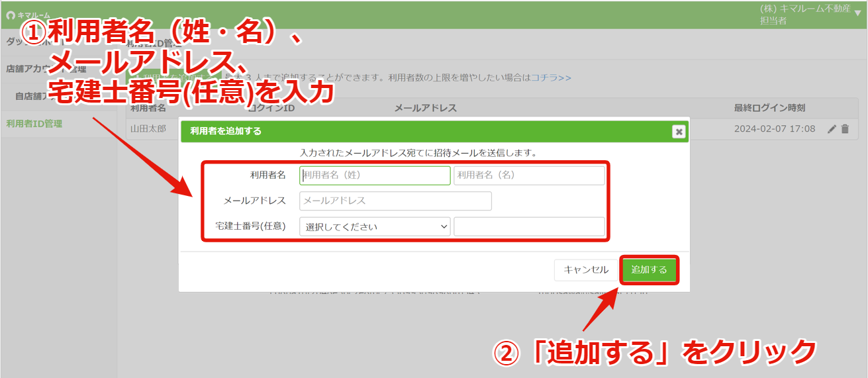Click the メールアドレス input field
Viewport: 868px width, 378px height.
click(x=395, y=201)
